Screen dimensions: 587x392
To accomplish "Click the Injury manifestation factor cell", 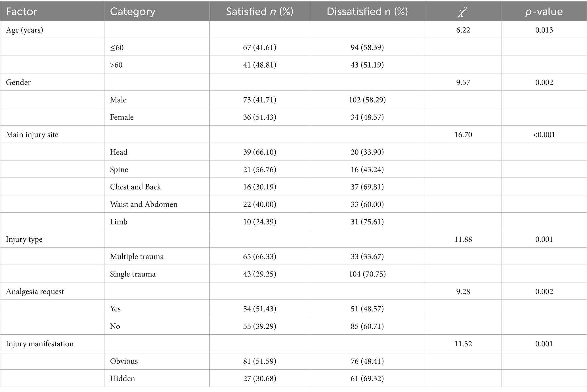I will coord(40,344).
